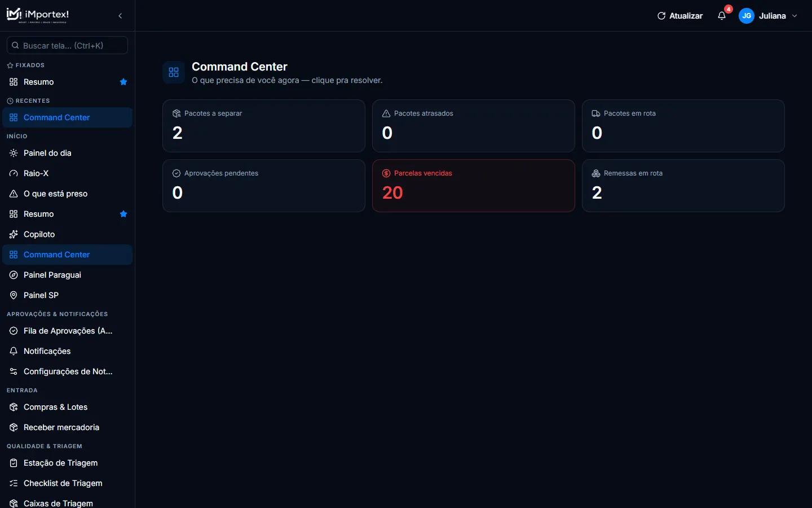Image resolution: width=812 pixels, height=508 pixels.
Task: Click the Painel Paraguai compass icon
Action: click(14, 275)
